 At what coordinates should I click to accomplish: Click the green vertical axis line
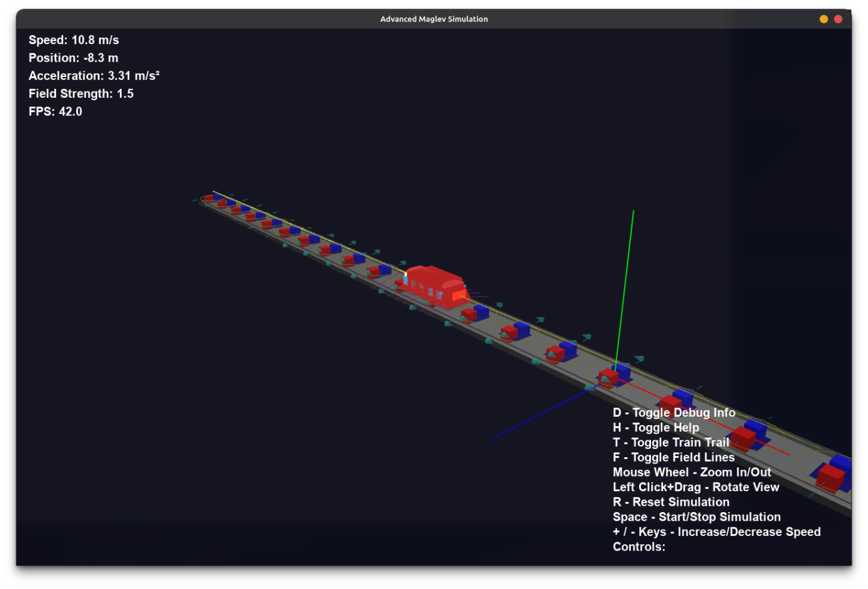625,284
